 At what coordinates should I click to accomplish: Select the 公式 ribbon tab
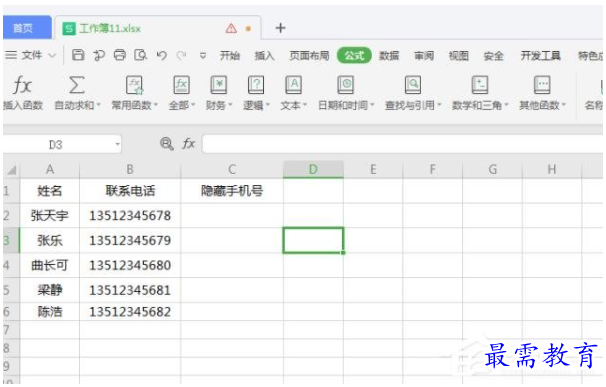(354, 56)
